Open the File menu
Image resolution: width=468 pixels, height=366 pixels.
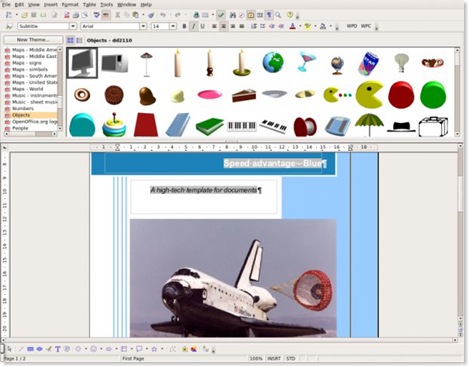pyautogui.click(x=6, y=5)
